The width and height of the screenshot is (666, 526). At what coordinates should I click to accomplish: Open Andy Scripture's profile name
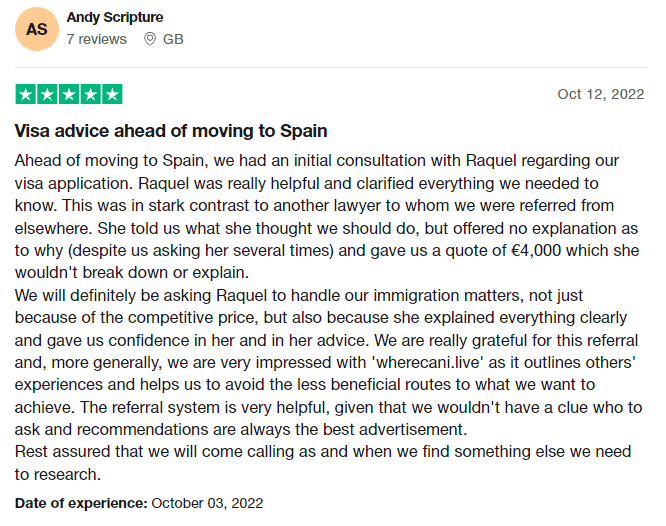coord(115,17)
